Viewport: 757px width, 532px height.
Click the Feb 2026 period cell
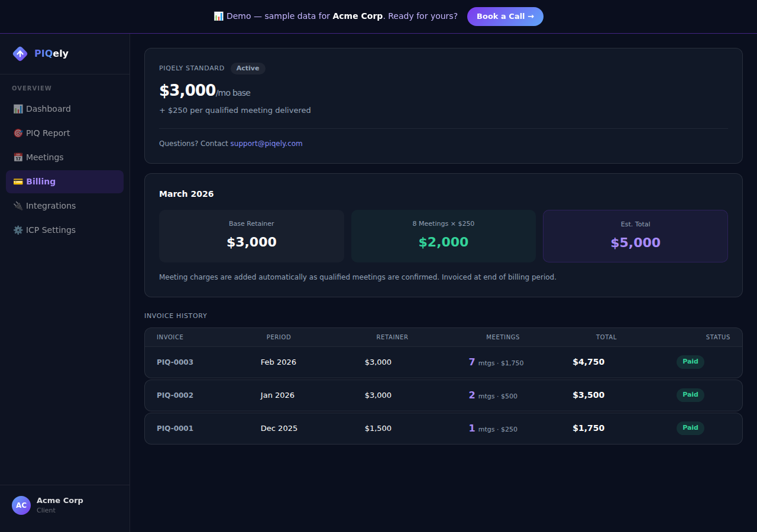tap(279, 362)
